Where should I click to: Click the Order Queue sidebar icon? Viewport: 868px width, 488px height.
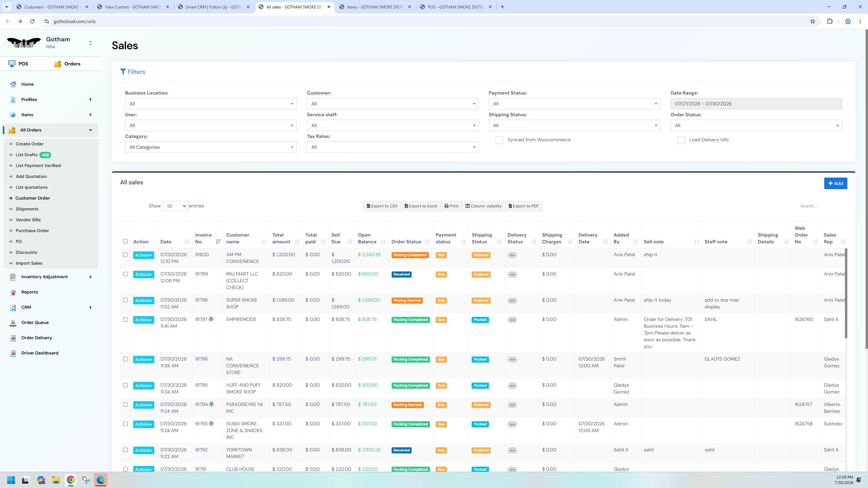pos(13,323)
